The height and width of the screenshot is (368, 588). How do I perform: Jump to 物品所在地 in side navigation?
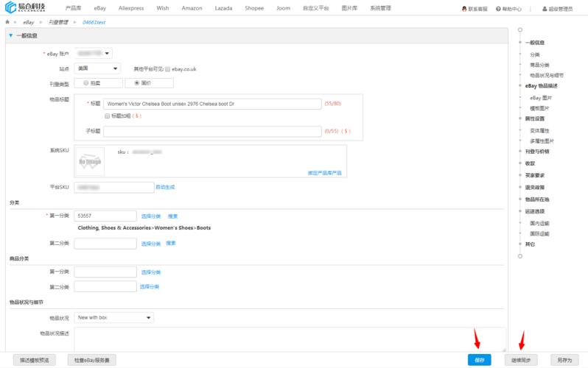(x=537, y=199)
